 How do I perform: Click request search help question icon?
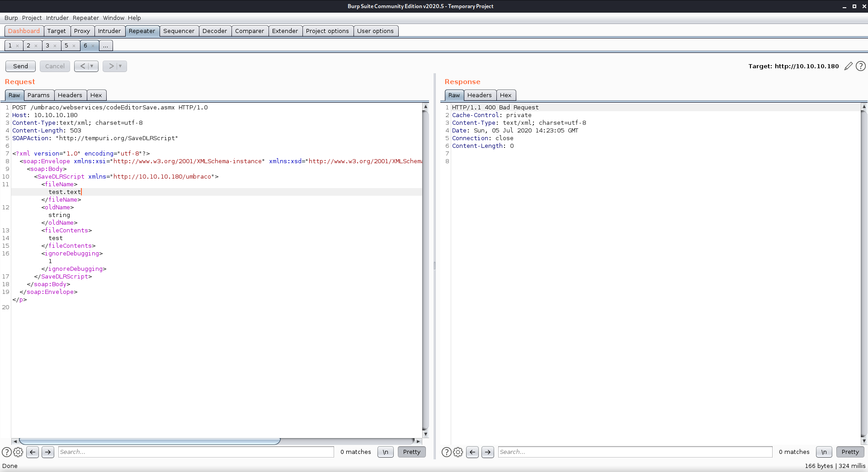coord(6,452)
